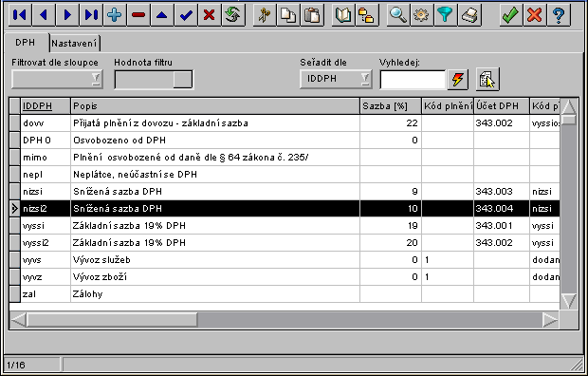Apply filter using teal funnel icon
The width and height of the screenshot is (588, 376).
(x=445, y=15)
